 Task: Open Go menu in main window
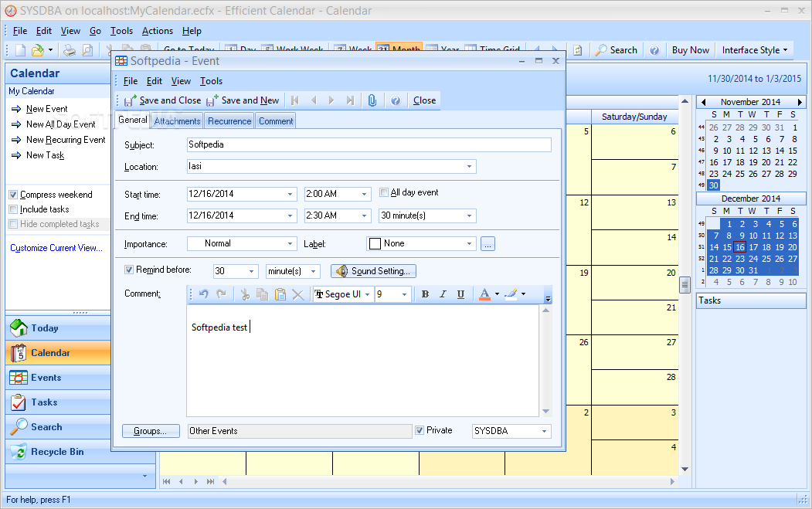tap(95, 31)
